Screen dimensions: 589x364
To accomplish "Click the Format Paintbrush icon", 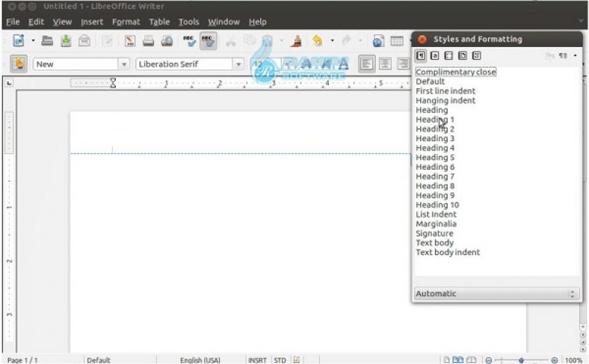I will (x=296, y=40).
